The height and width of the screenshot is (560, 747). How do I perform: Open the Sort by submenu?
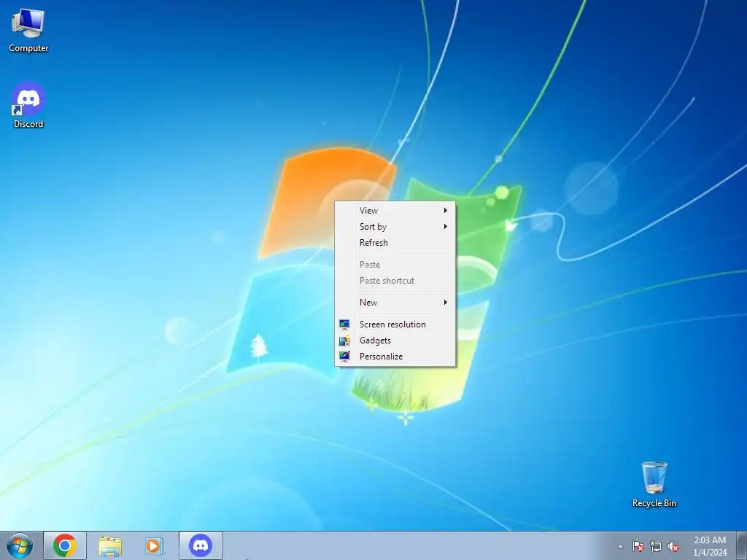(x=395, y=227)
